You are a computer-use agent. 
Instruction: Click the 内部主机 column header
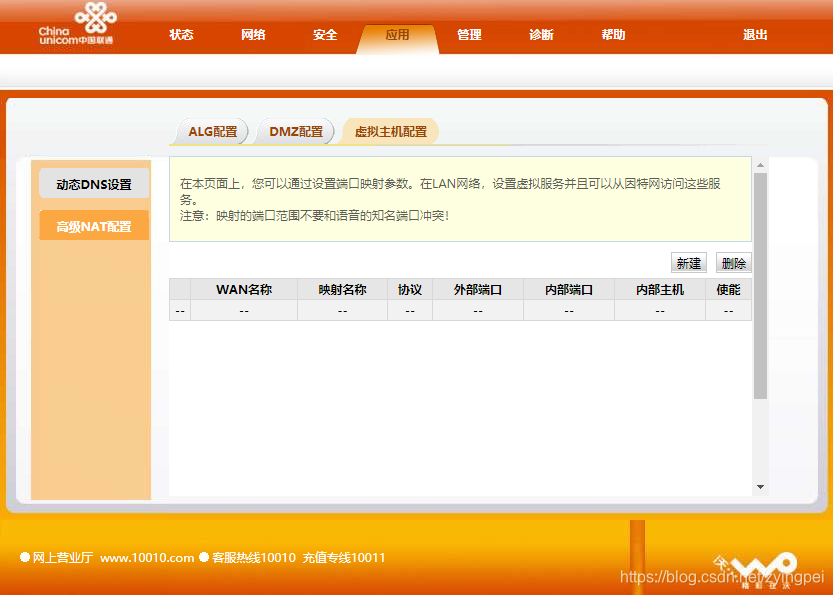660,290
